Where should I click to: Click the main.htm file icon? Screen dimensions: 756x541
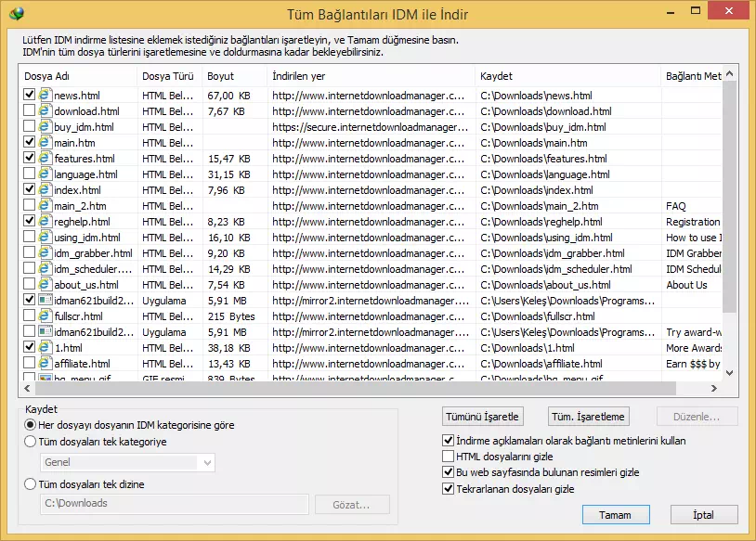click(45, 143)
